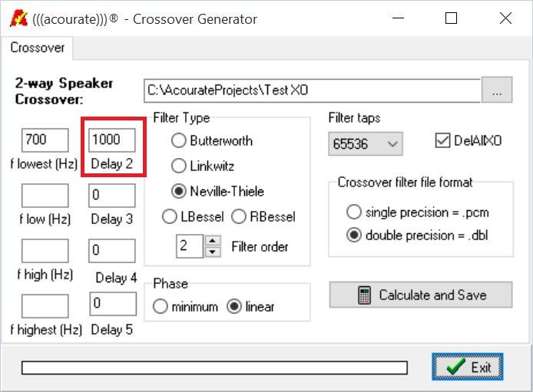
Task: Click the acourate app icon in title bar
Action: (18, 18)
